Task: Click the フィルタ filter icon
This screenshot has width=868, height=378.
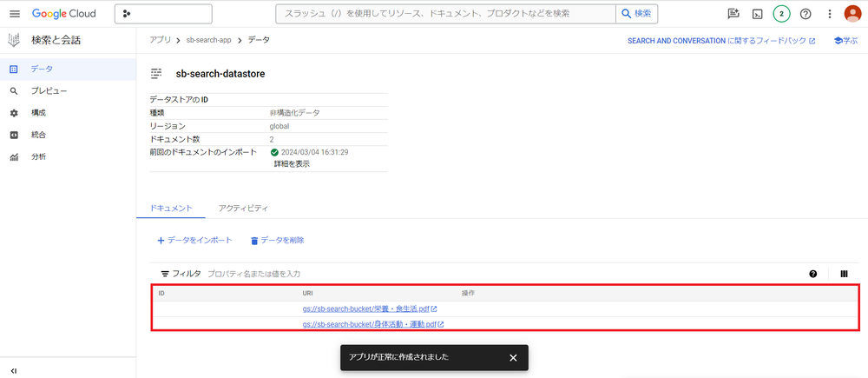Action: point(165,274)
